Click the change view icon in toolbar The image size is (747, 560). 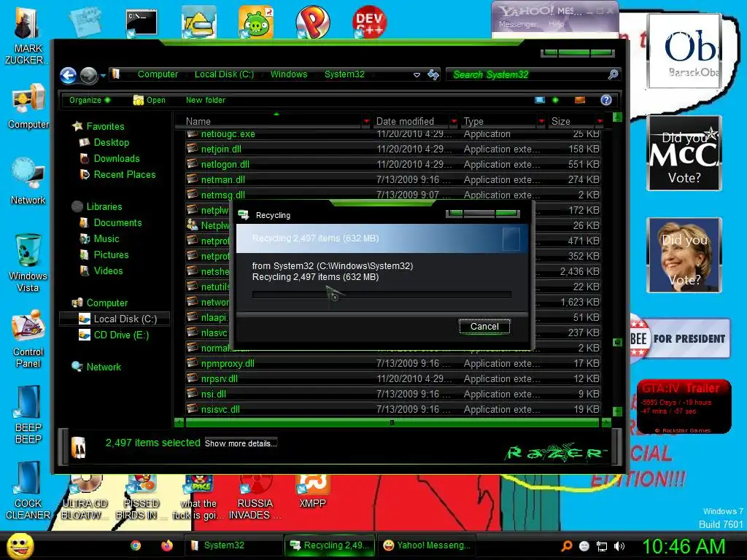pos(540,99)
